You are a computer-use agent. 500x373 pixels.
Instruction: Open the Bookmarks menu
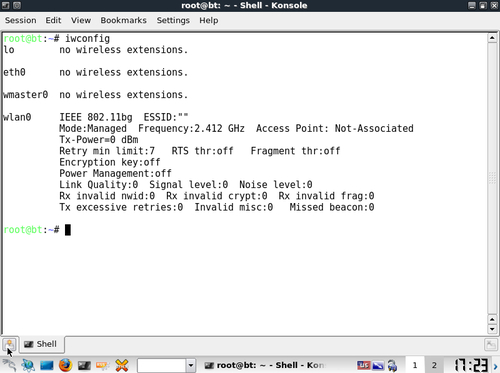click(x=123, y=20)
